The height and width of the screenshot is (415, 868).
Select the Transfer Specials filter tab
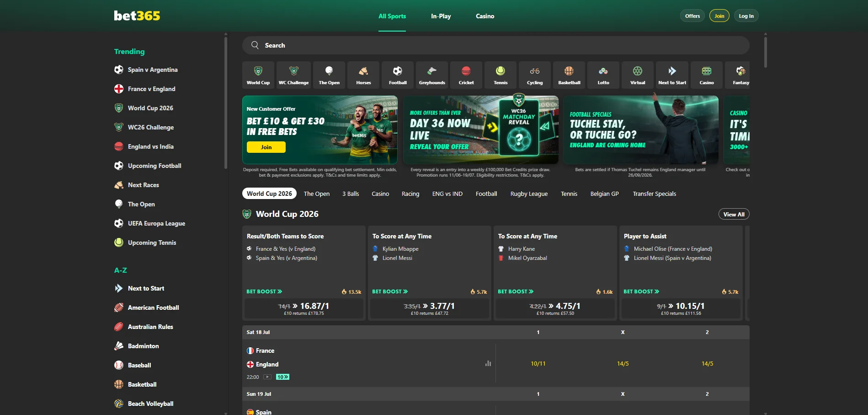tap(654, 194)
